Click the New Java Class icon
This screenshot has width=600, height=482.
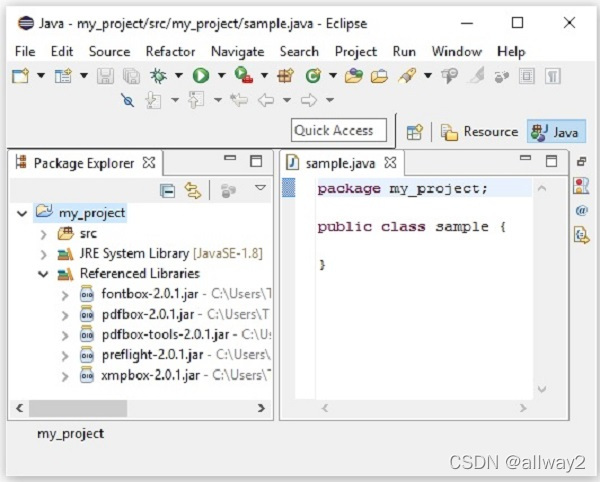313,76
